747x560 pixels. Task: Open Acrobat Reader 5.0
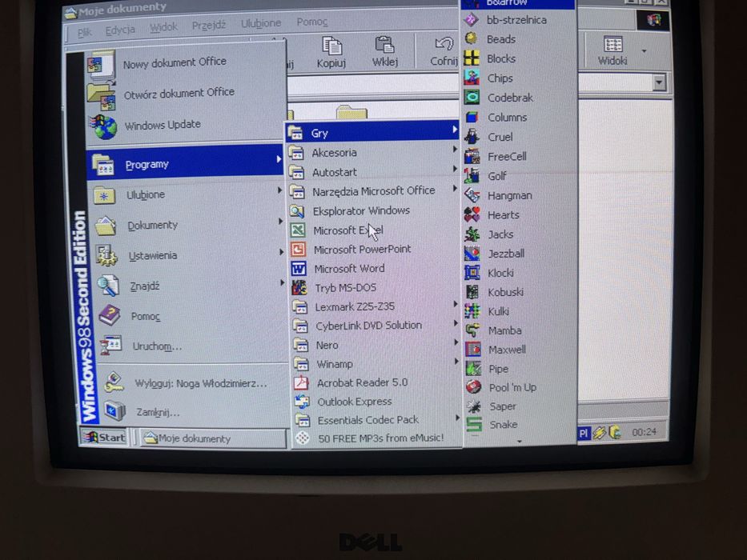[x=375, y=382]
